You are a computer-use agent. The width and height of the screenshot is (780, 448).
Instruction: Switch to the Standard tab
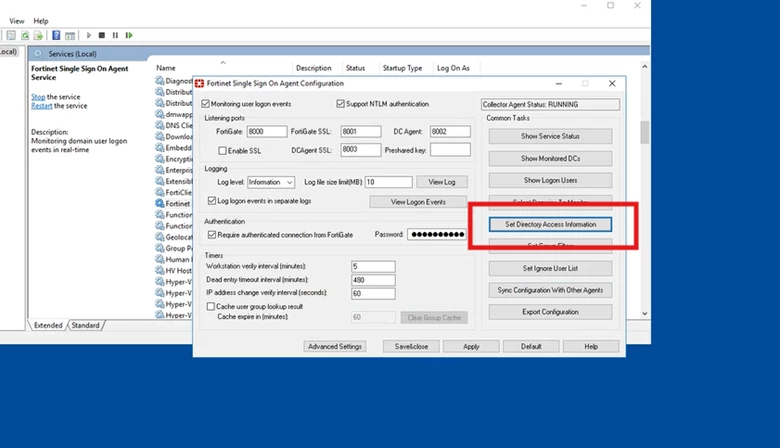pos(86,325)
